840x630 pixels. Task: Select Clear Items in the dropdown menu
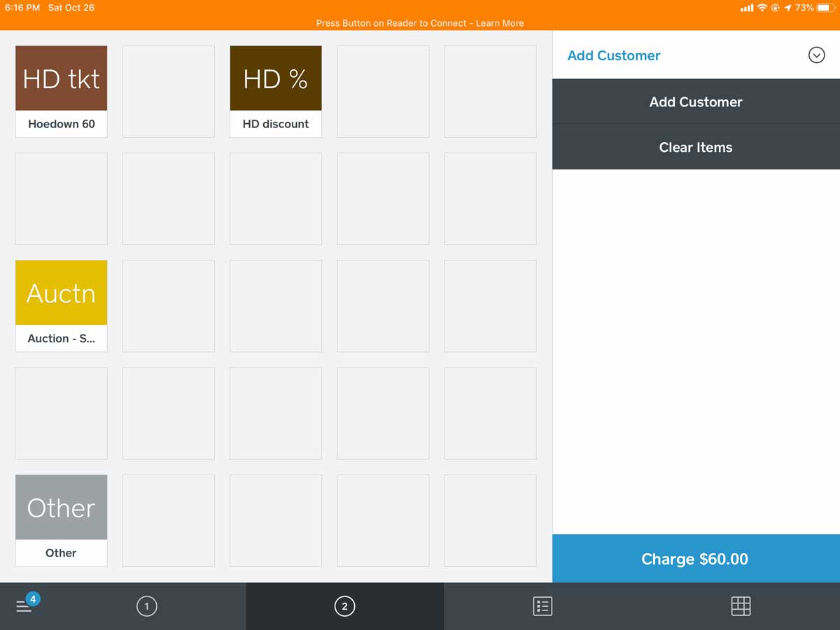[696, 147]
